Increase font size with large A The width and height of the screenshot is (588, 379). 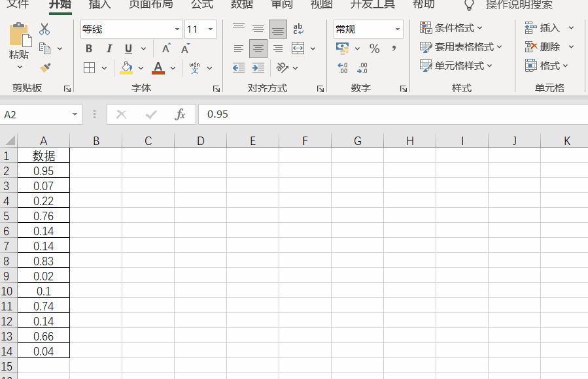[166, 48]
